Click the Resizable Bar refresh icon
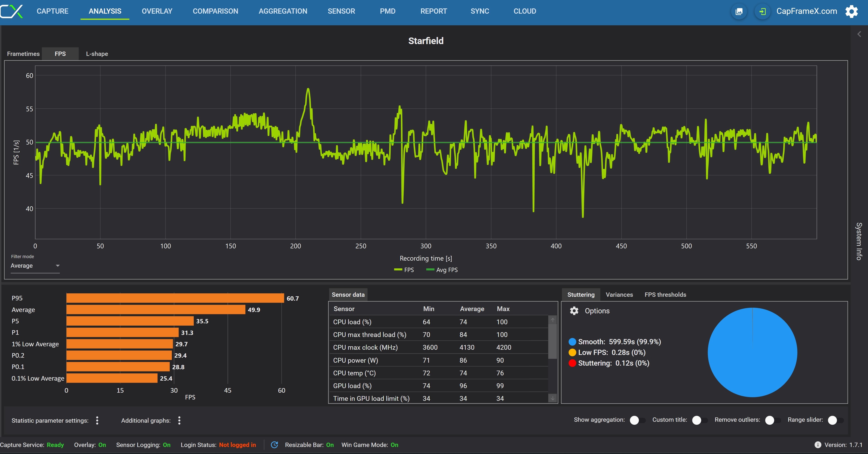The height and width of the screenshot is (454, 868). 274,445
